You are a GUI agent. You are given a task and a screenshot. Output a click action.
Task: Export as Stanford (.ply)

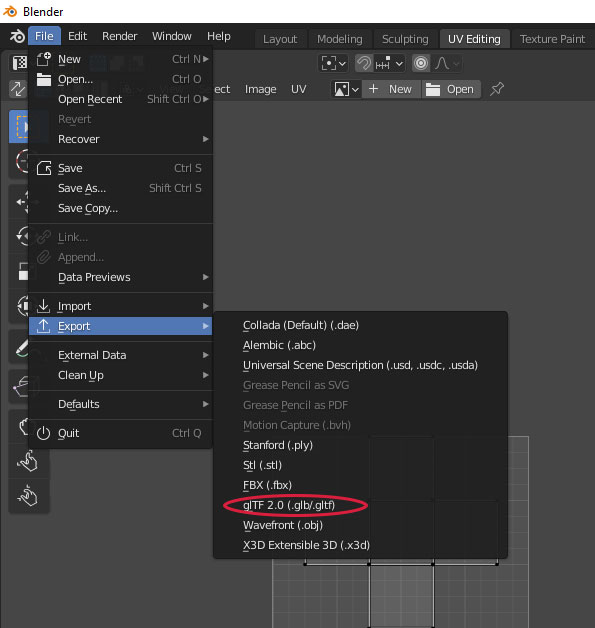coord(360,445)
